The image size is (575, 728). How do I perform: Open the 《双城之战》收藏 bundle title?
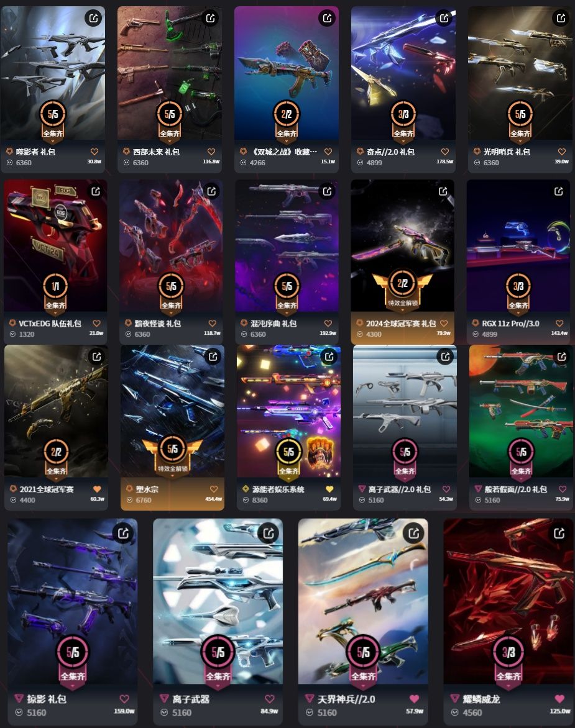284,152
